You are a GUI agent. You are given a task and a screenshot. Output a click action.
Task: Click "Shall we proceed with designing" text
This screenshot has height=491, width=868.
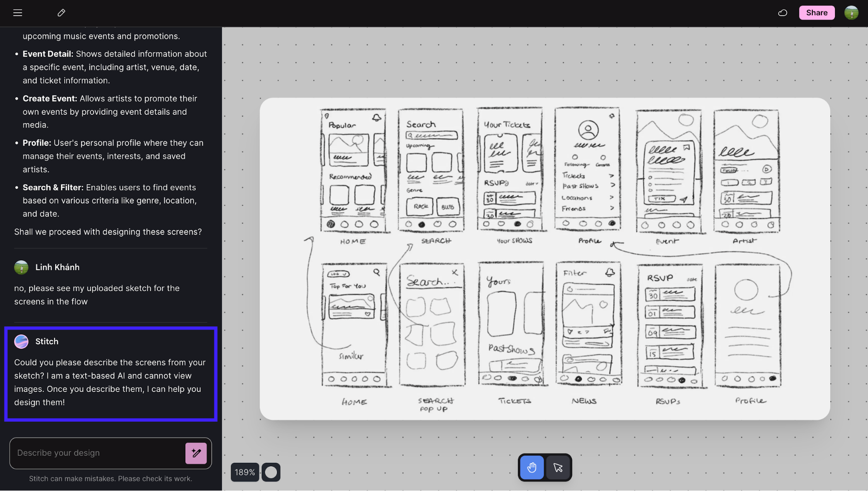[108, 232]
